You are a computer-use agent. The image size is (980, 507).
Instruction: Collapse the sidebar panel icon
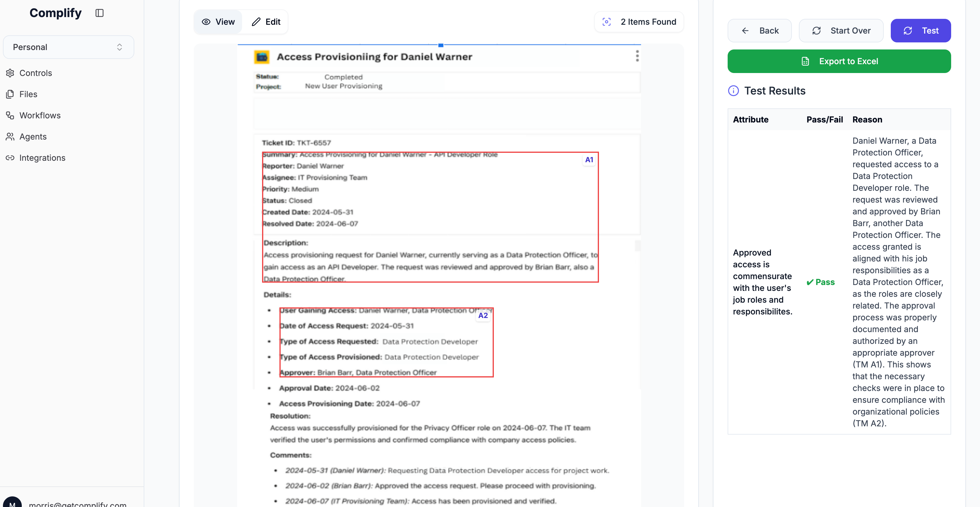[x=99, y=13]
